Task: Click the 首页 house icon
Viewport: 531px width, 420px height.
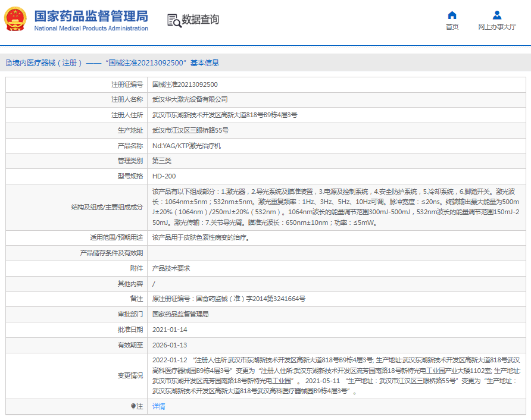Action: (x=452, y=15)
